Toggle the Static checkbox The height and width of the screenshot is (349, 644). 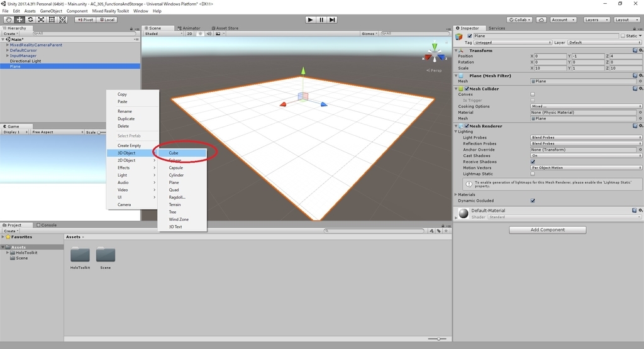(x=623, y=36)
